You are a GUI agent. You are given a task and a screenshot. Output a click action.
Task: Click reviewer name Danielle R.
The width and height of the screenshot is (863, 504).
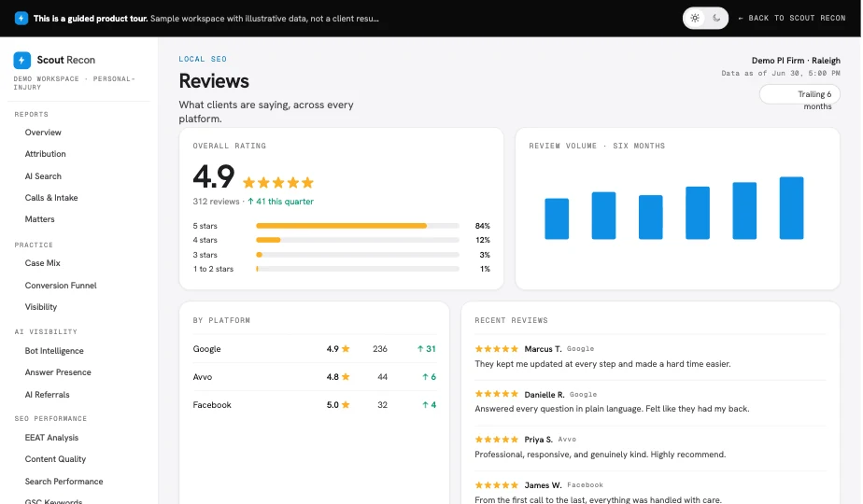tap(545, 395)
